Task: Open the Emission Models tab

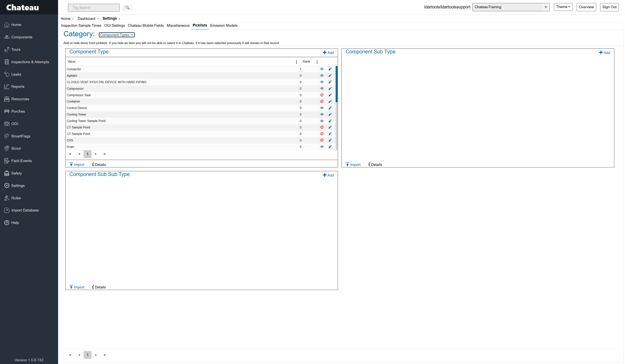Action: [x=224, y=26]
